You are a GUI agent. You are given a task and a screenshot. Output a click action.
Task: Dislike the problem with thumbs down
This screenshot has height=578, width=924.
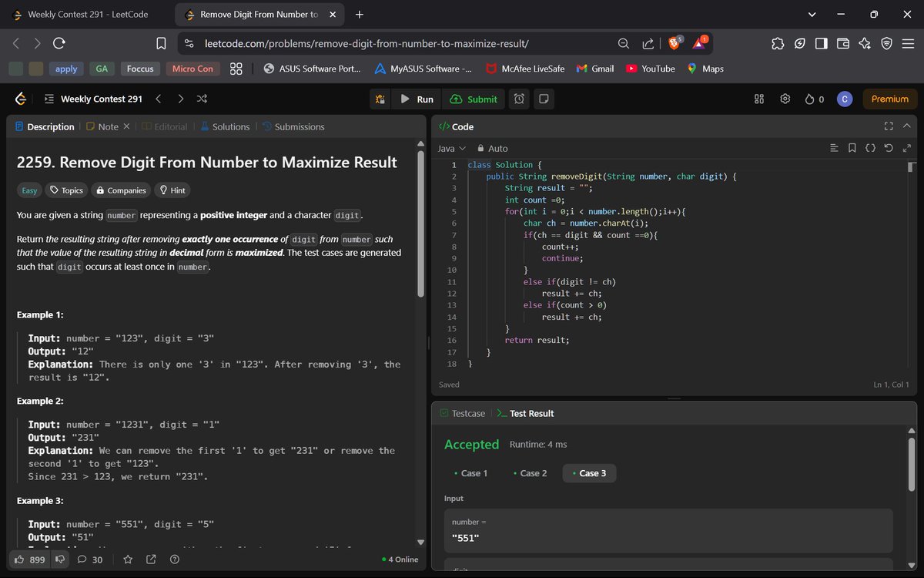coord(59,560)
